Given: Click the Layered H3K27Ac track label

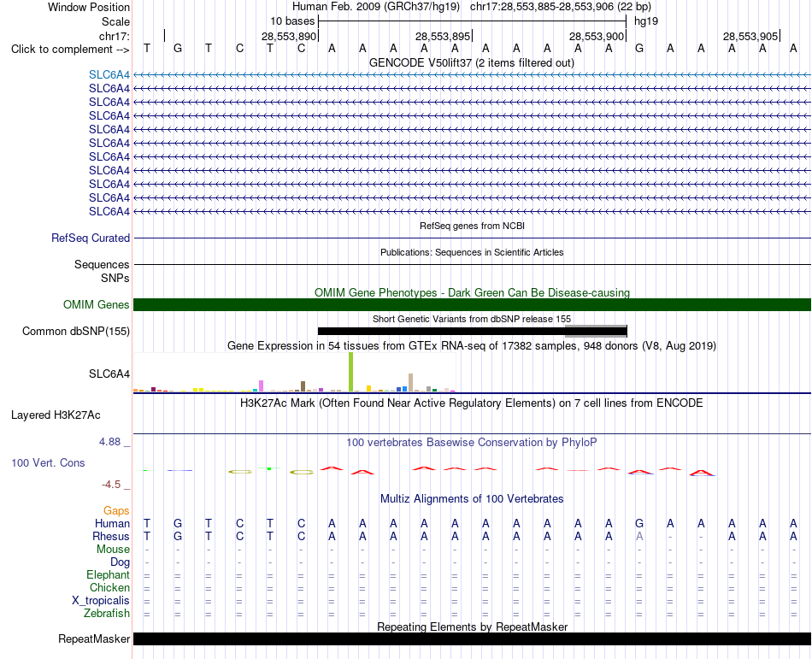Looking at the screenshot, I should pos(56,415).
